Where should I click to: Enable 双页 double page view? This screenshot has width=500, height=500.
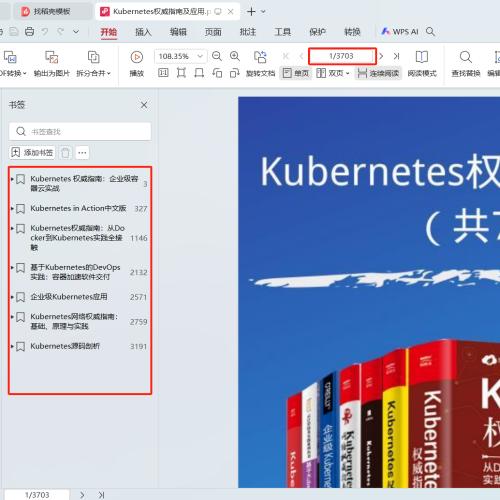(x=329, y=73)
